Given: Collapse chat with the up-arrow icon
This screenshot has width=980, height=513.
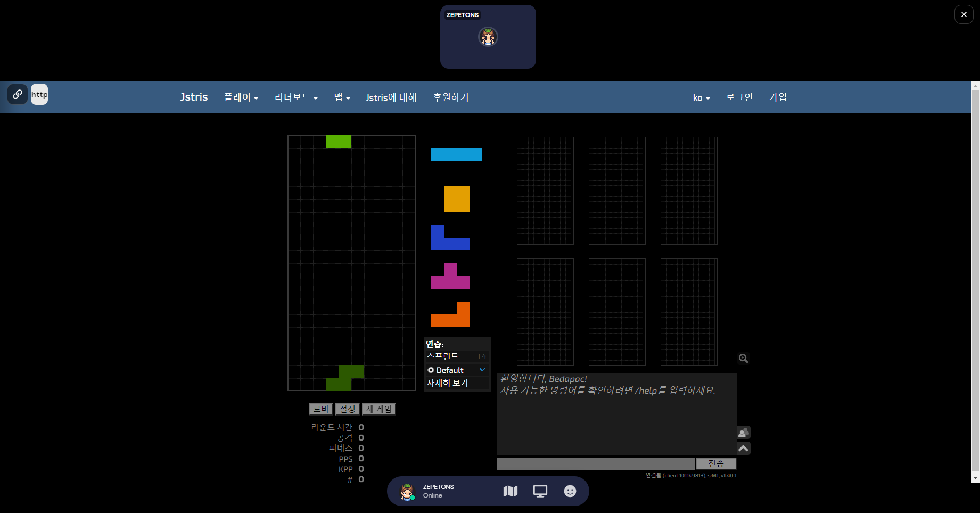Looking at the screenshot, I should pyautogui.click(x=743, y=449).
